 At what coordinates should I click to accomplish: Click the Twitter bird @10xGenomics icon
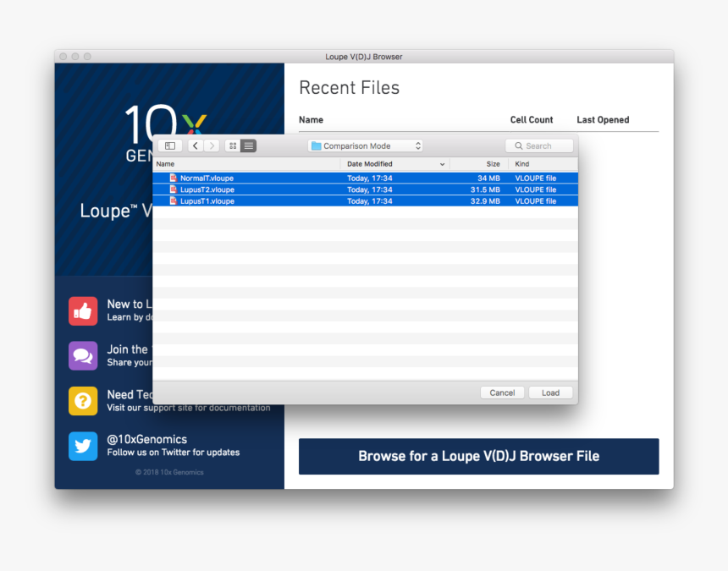pos(83,446)
